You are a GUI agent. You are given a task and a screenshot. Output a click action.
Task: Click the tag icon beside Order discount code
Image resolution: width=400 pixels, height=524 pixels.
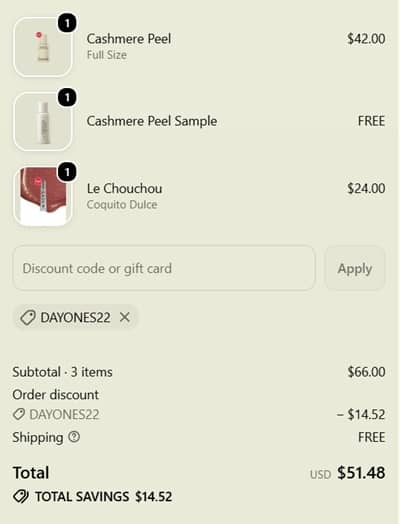[x=19, y=414]
